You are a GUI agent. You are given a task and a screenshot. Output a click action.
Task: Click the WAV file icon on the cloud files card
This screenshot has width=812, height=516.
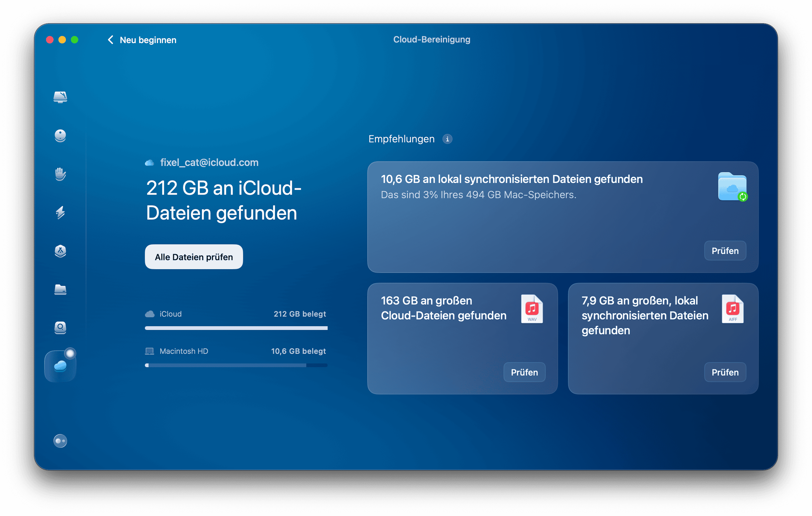click(x=532, y=309)
